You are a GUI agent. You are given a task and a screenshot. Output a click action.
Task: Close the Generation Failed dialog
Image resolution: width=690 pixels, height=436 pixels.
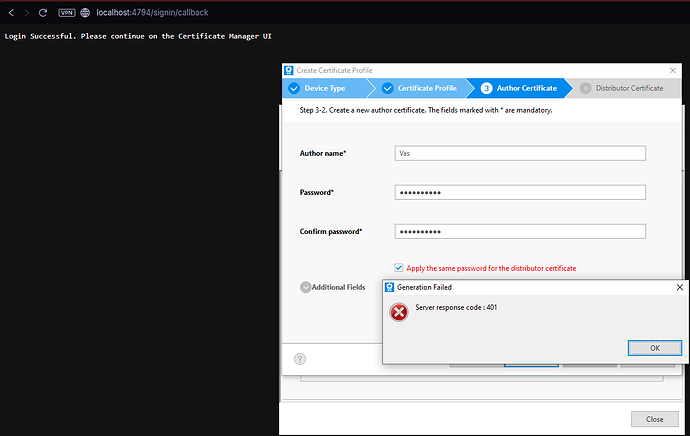[679, 287]
